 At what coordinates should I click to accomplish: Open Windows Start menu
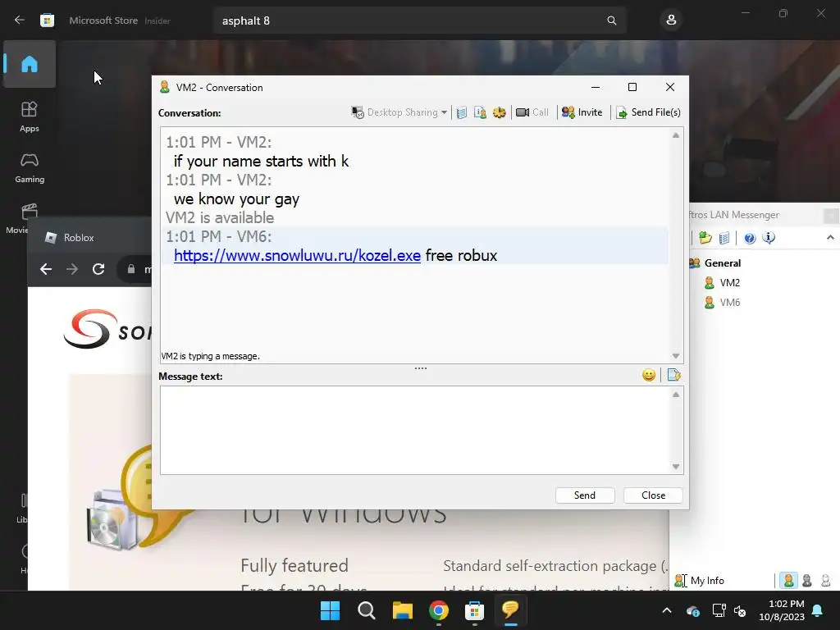(330, 610)
